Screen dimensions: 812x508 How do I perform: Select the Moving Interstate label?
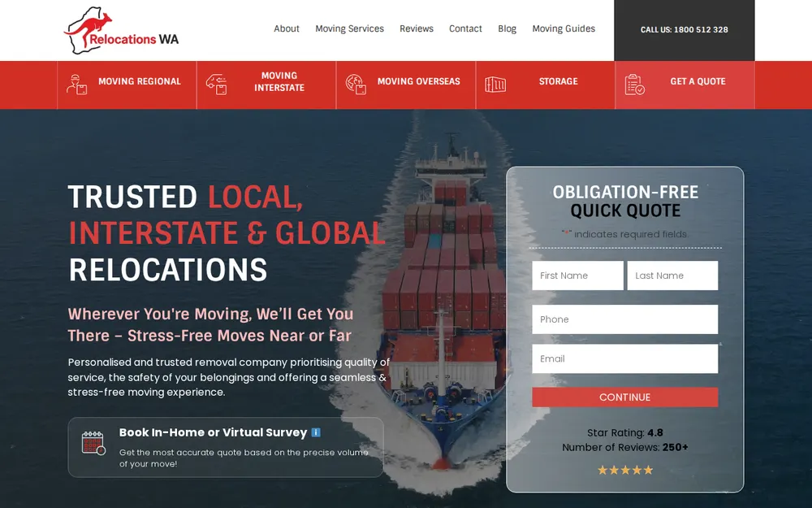click(x=279, y=82)
